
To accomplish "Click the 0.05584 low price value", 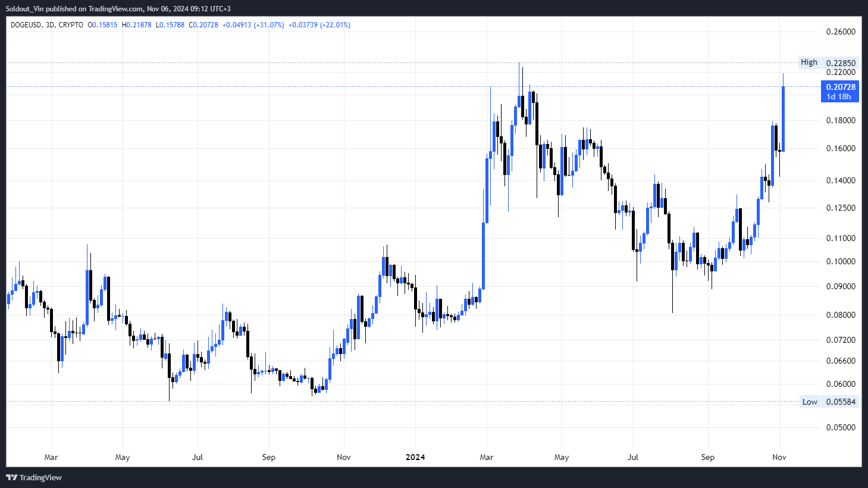I will click(841, 402).
